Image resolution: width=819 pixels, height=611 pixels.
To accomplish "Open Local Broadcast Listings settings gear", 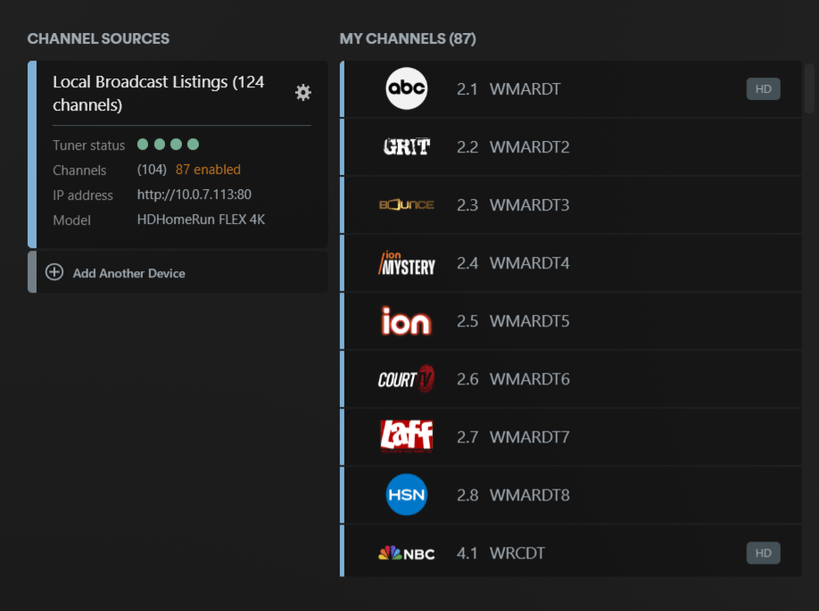I will [303, 92].
